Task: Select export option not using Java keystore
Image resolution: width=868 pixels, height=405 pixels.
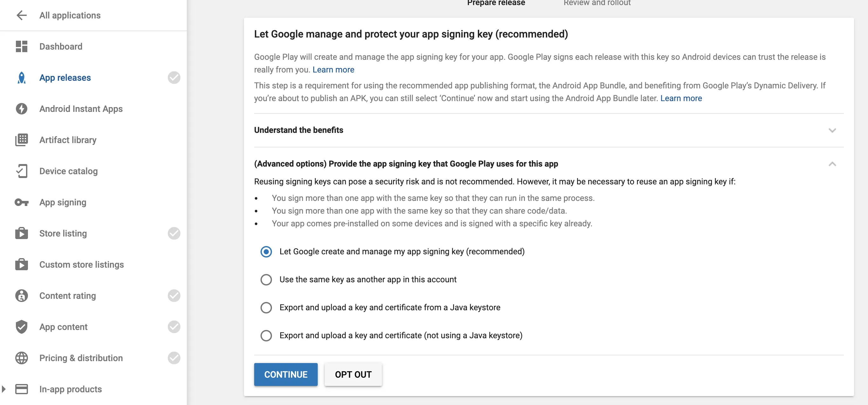Action: click(x=266, y=335)
